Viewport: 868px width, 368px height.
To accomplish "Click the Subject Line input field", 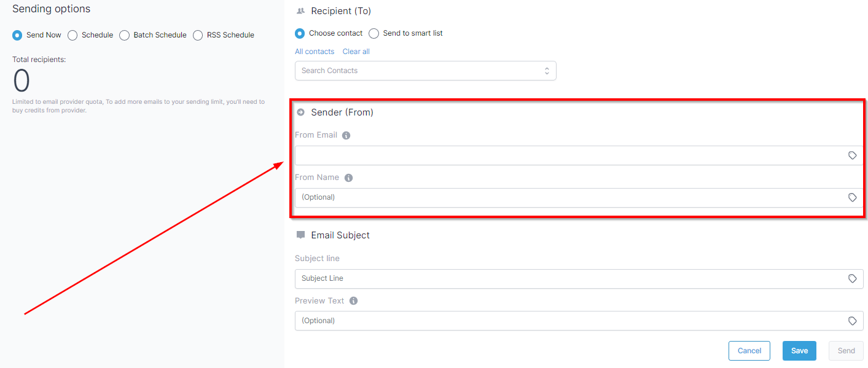I will tap(579, 279).
